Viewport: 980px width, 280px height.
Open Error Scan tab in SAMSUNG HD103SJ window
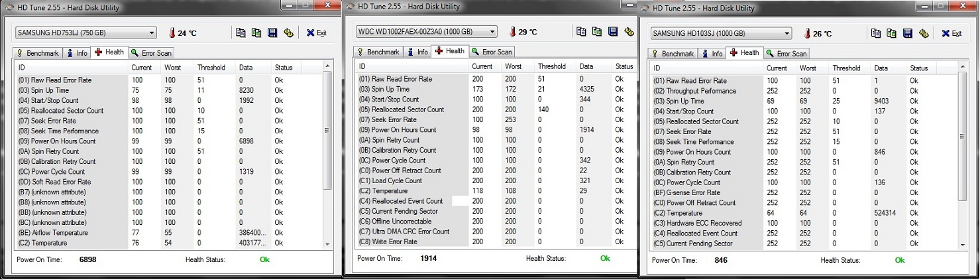pos(787,53)
